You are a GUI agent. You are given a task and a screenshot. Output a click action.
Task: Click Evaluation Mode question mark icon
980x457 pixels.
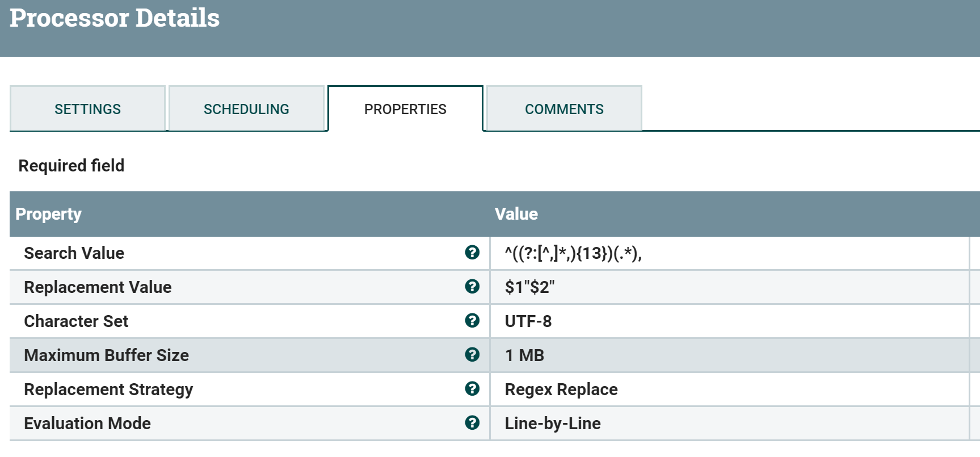point(472,423)
